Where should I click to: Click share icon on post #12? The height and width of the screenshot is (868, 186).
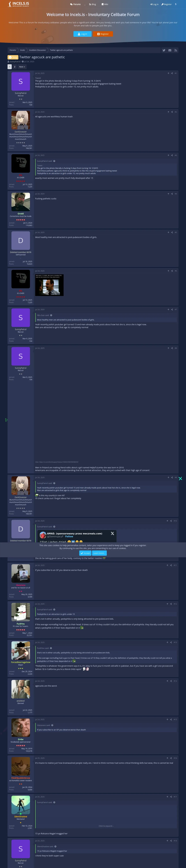171,604
